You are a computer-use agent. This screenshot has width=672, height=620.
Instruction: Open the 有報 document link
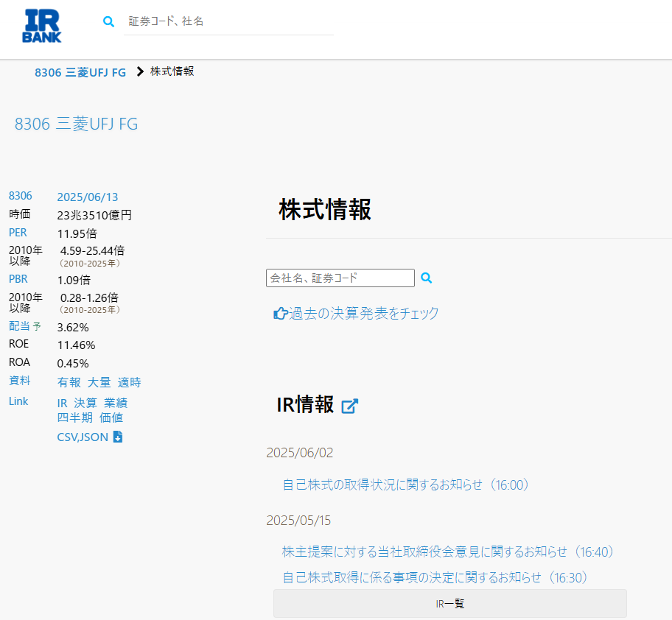coord(69,382)
